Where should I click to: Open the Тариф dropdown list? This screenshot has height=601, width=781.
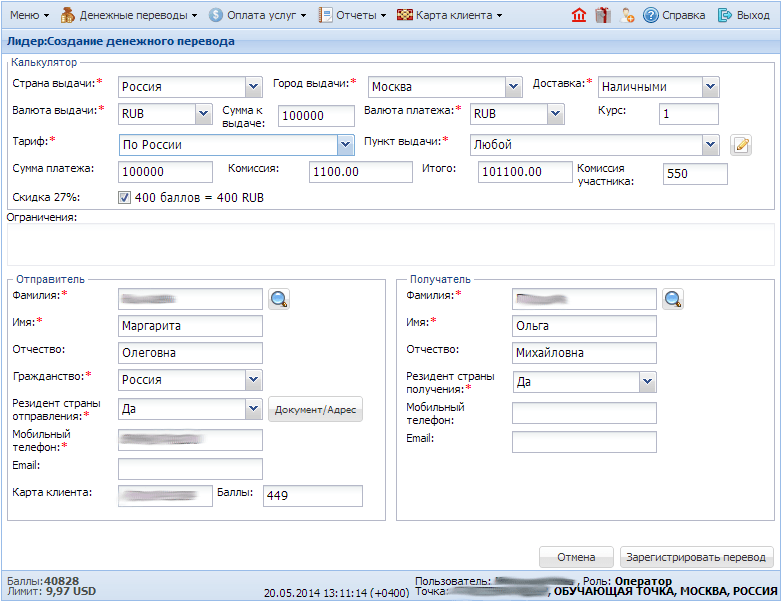click(x=345, y=145)
